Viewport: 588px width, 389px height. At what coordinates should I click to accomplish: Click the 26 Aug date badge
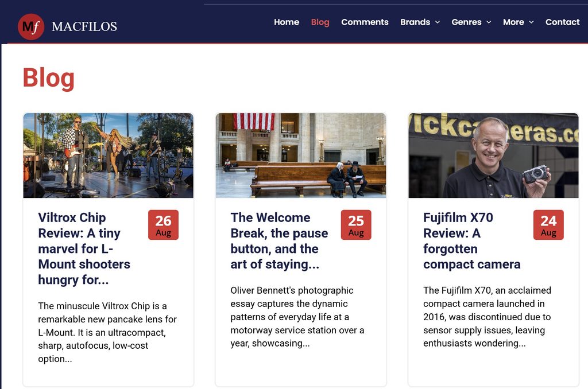click(163, 225)
